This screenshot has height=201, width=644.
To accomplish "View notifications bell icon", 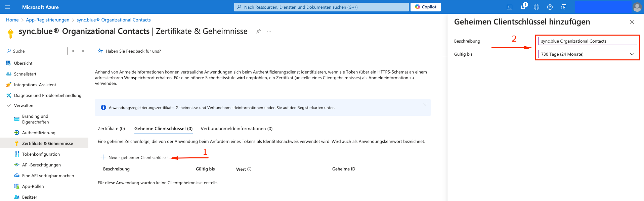I will tap(523, 7).
